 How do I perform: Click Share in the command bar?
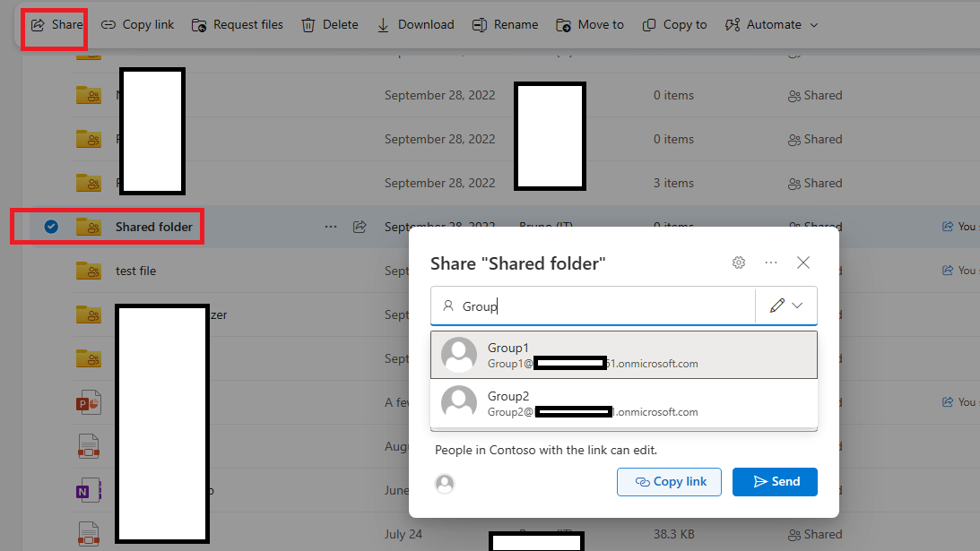click(x=56, y=25)
